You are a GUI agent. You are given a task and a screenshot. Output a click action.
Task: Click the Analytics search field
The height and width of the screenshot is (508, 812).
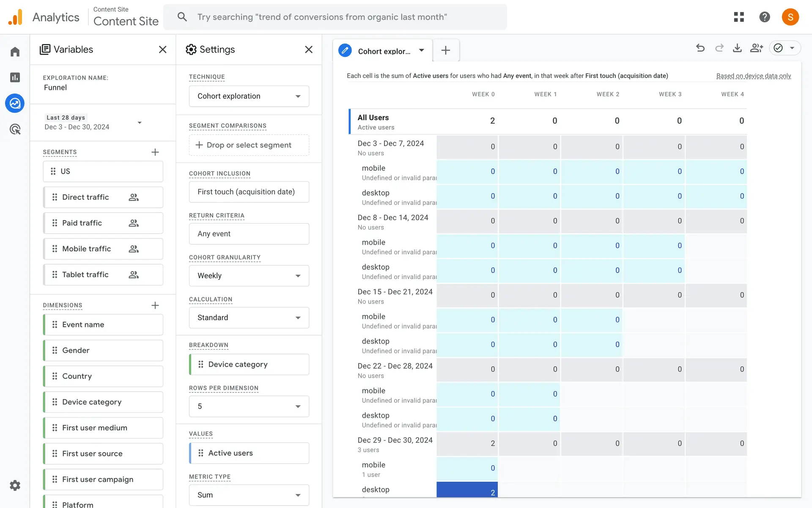pos(334,17)
